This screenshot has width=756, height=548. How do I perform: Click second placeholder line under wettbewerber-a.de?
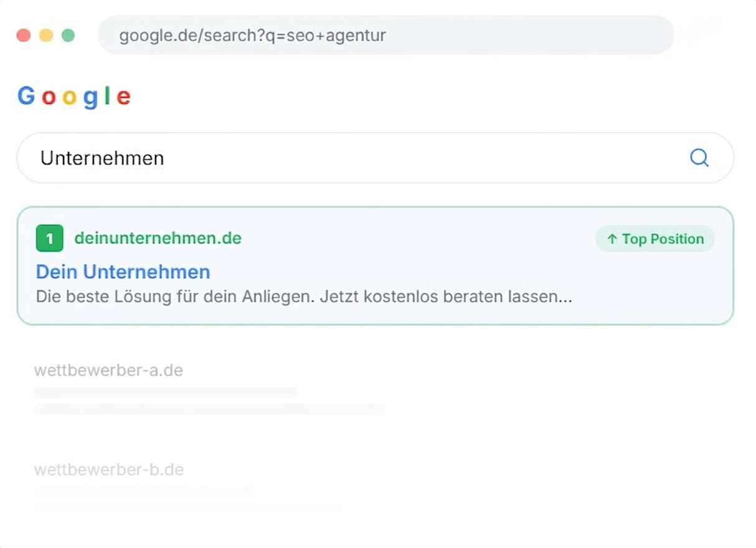[210, 409]
